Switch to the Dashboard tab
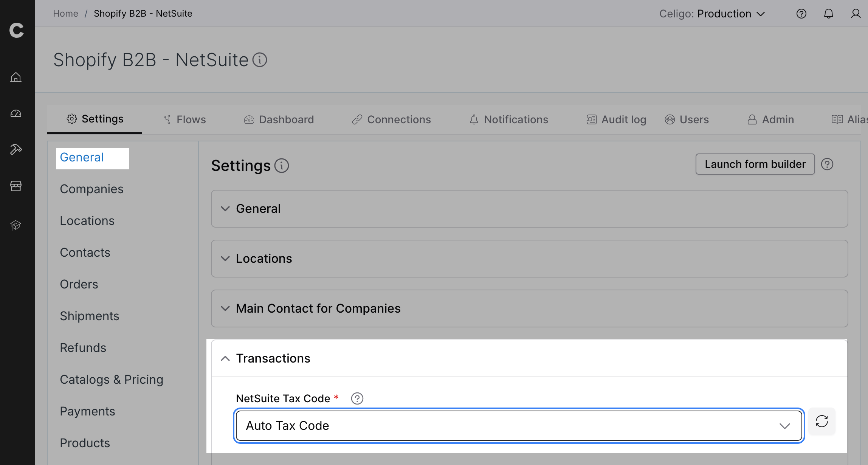 click(x=279, y=119)
